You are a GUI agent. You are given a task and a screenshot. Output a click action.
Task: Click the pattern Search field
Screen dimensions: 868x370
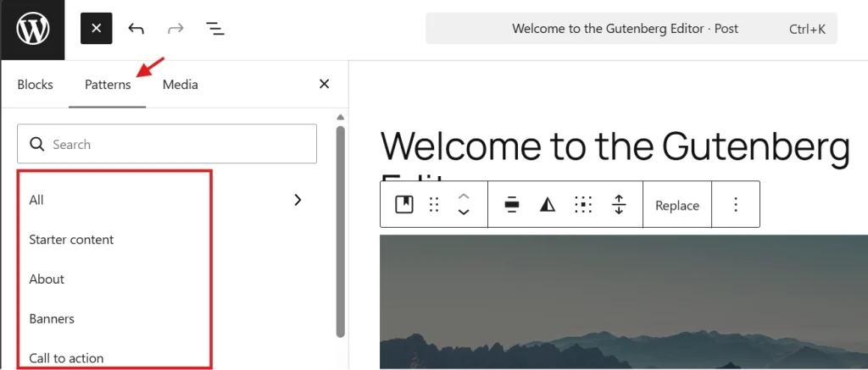pyautogui.click(x=167, y=144)
